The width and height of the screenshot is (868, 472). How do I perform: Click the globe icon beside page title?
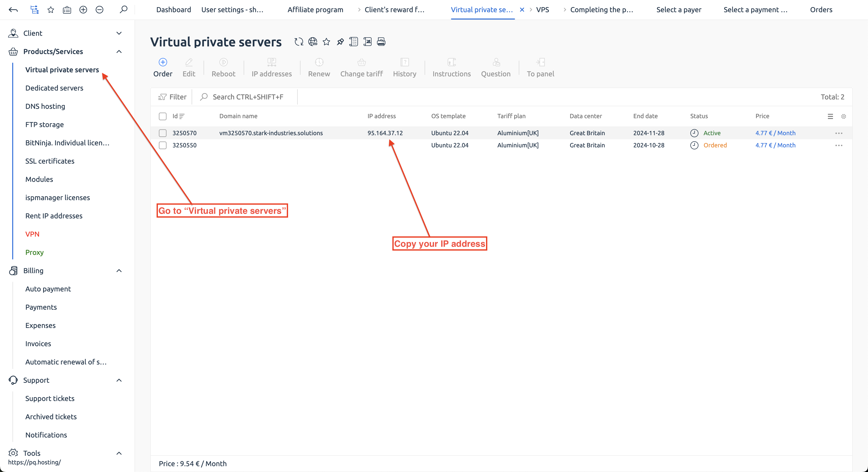(x=313, y=42)
